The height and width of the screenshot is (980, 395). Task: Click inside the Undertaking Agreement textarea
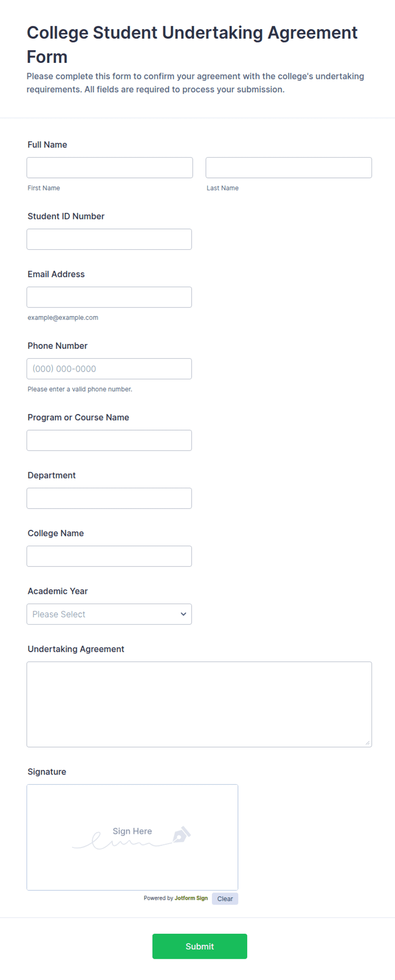click(199, 704)
